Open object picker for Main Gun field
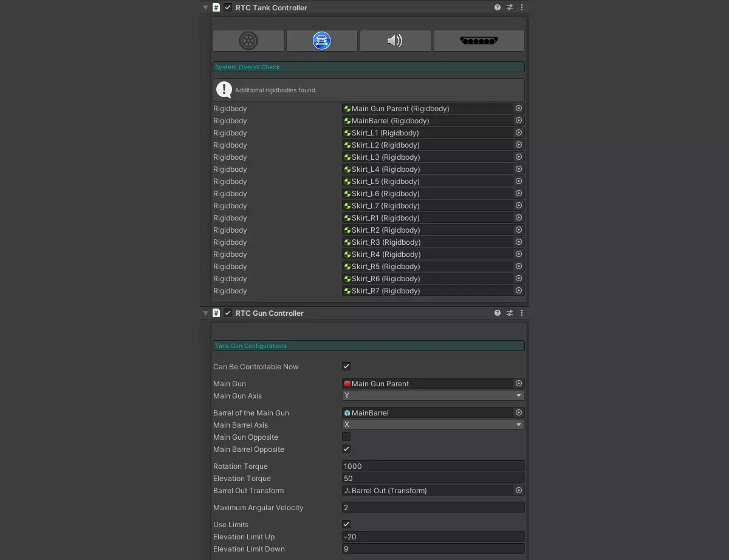This screenshot has width=729, height=560. 519,383
